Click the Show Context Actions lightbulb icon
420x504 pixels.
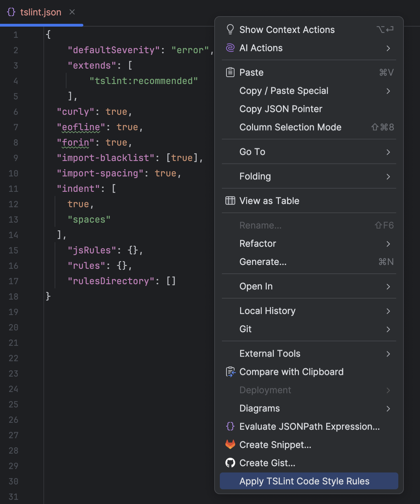[x=230, y=30]
